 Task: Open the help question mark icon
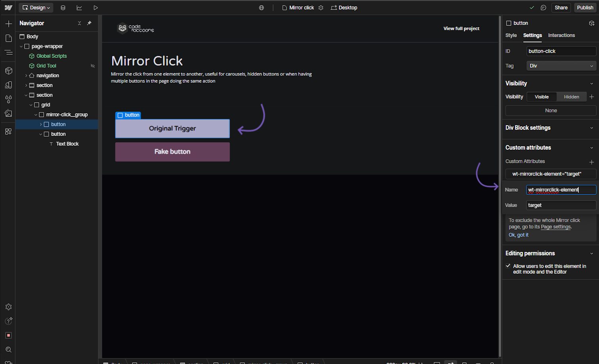[8, 321]
